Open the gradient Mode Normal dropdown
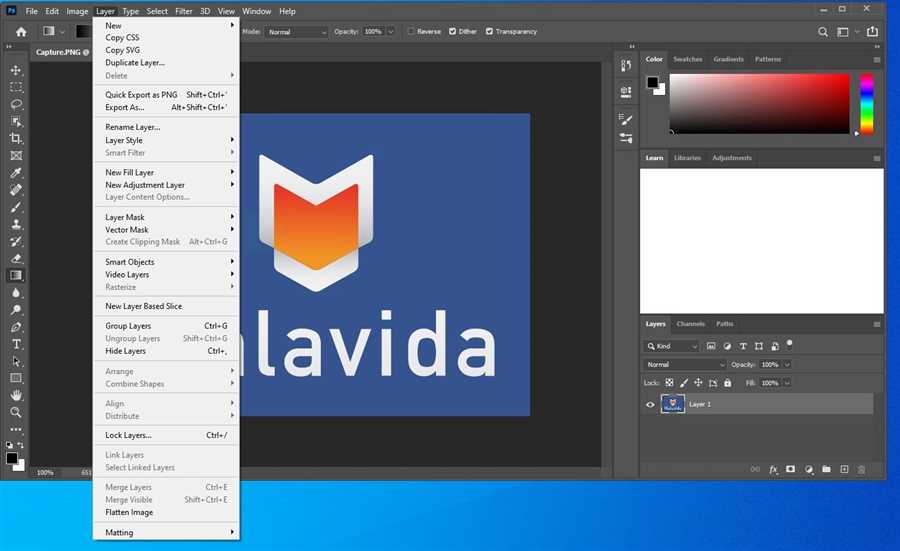 click(296, 32)
